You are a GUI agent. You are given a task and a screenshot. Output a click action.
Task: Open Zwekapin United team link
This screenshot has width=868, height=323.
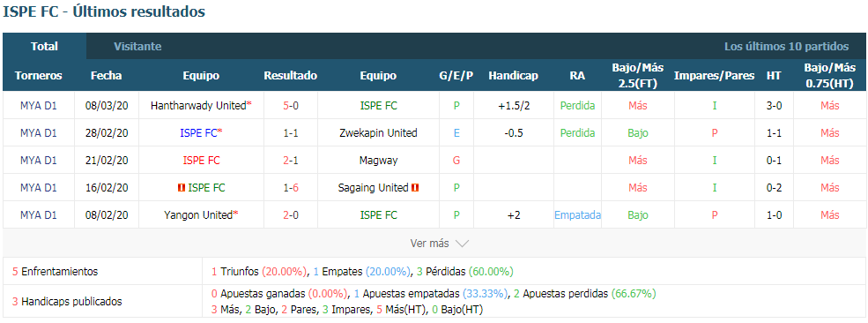point(378,133)
